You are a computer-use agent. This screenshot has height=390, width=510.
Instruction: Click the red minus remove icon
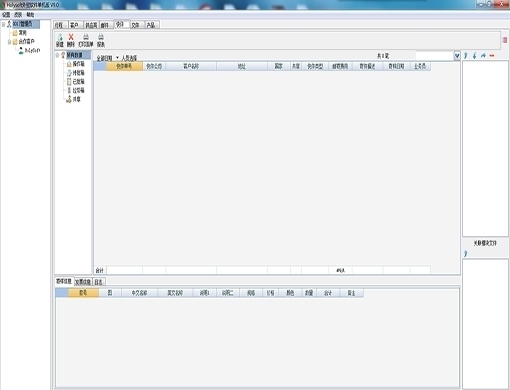point(492,56)
